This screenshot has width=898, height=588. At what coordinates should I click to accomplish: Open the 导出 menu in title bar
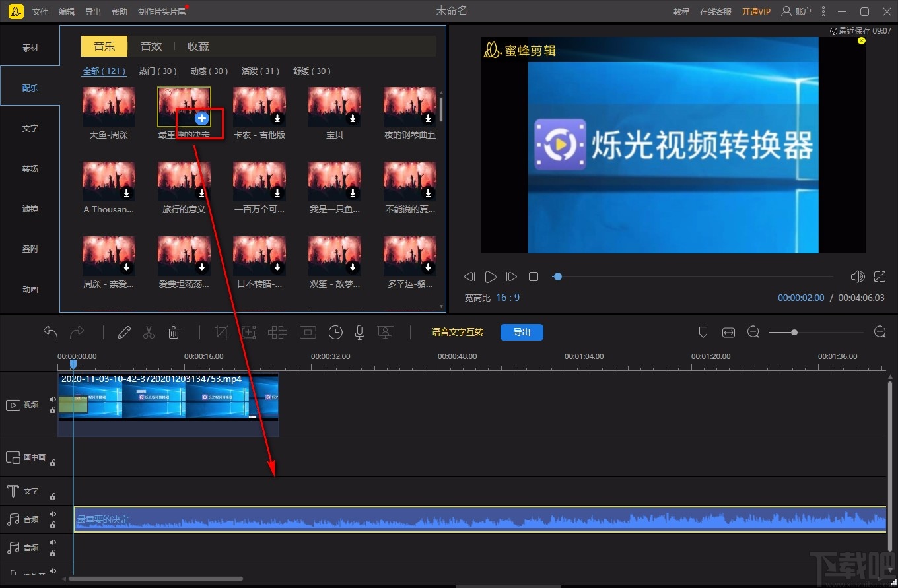pos(93,12)
